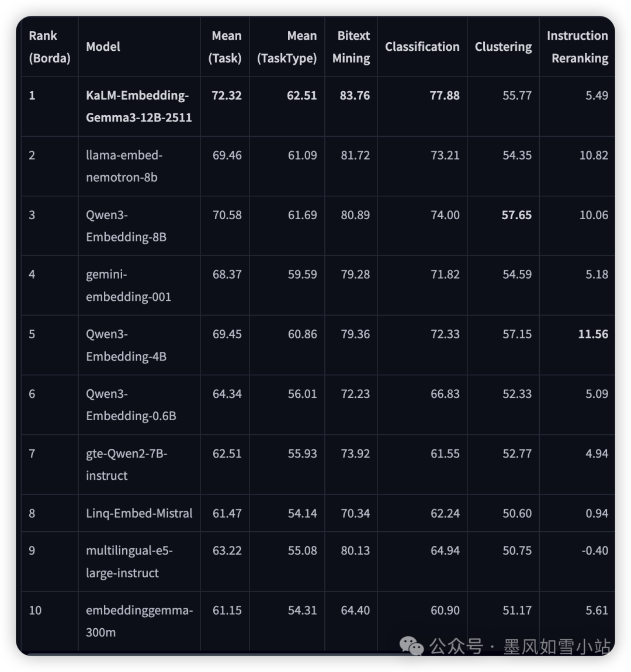Image resolution: width=631 pixels, height=672 pixels.
Task: Open the gemini-embedding-001 model entry
Action: [128, 285]
